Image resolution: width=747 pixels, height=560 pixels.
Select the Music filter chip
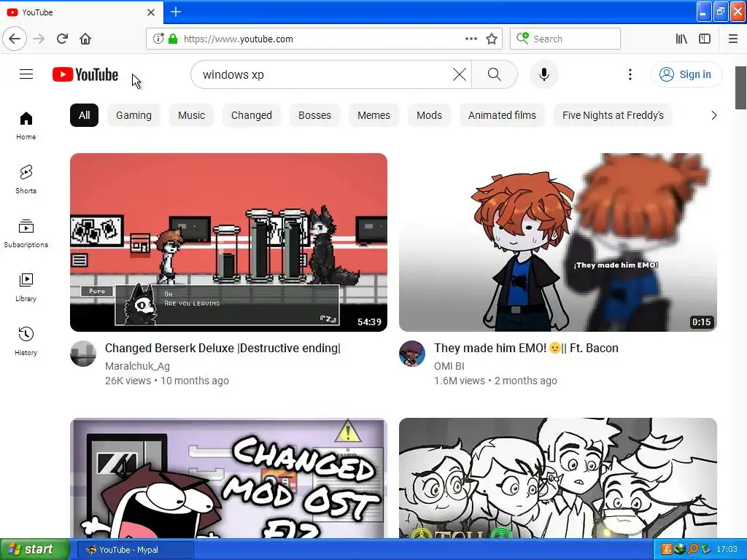192,115
